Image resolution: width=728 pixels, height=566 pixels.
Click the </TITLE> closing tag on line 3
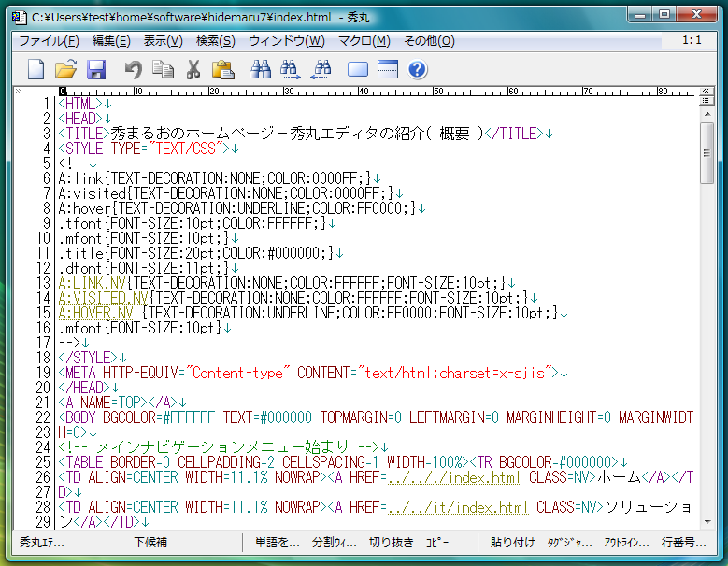point(514,134)
